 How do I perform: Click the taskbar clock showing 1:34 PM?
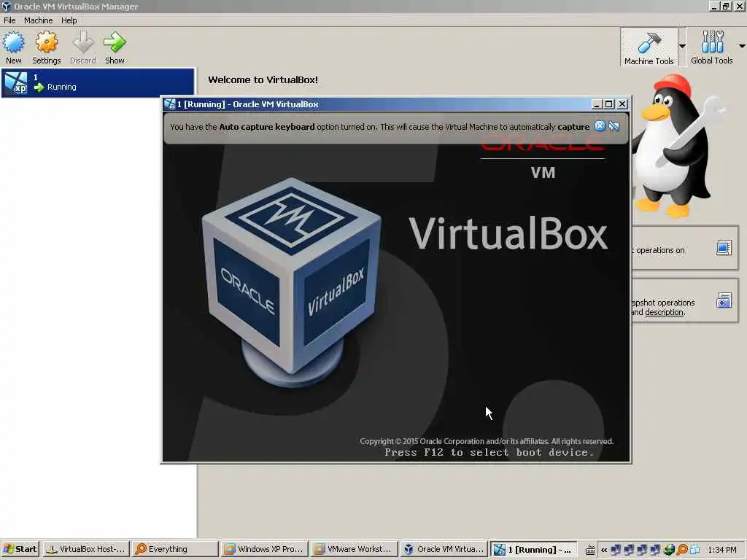click(721, 550)
